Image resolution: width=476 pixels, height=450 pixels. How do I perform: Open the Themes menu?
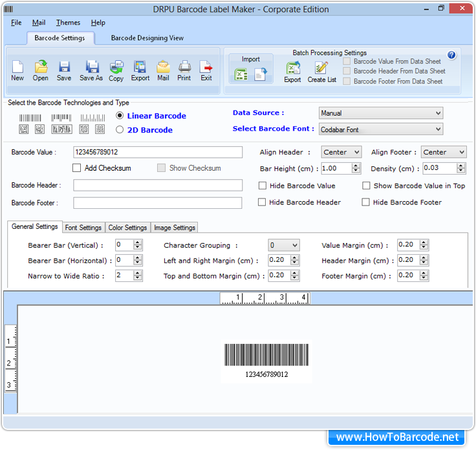[68, 23]
